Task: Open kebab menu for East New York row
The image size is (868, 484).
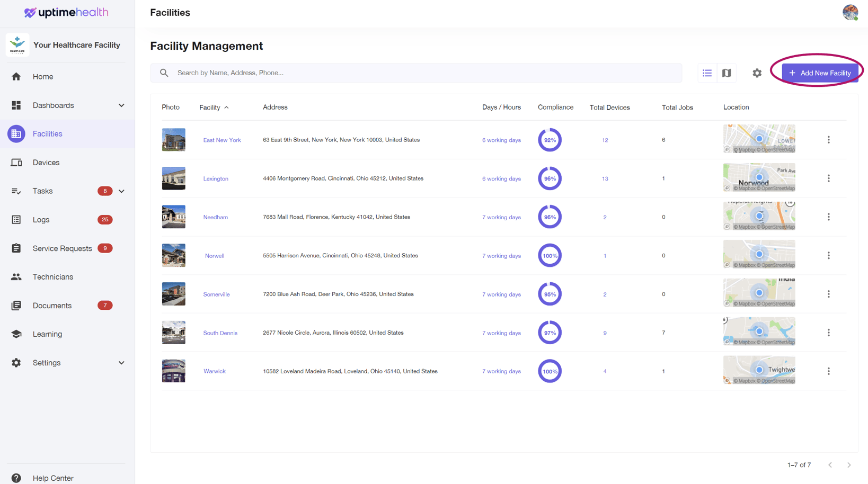Action: (x=829, y=140)
